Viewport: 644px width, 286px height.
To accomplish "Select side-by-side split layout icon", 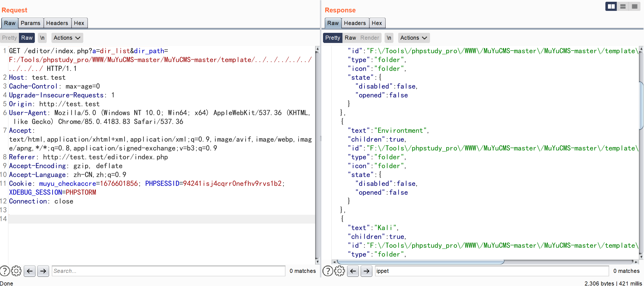I will [x=611, y=6].
